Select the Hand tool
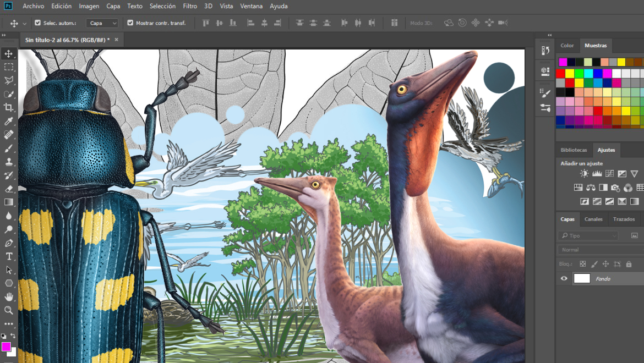 pos(9,296)
